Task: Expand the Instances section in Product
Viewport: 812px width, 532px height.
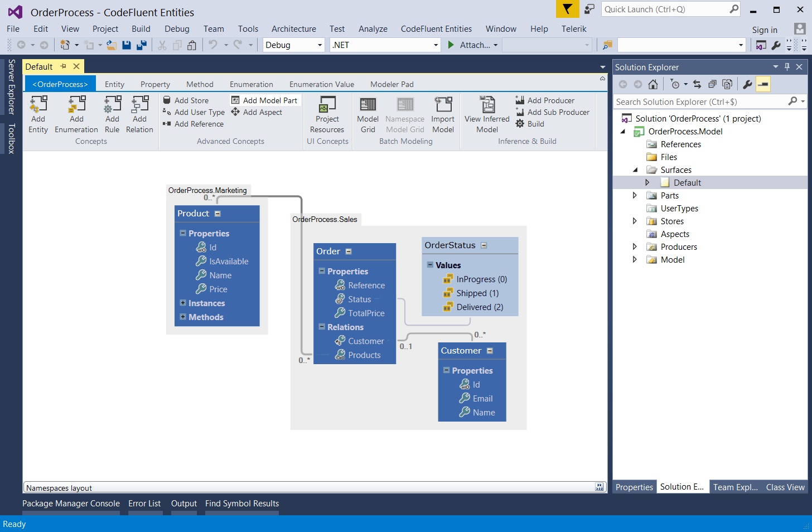Action: [183, 303]
